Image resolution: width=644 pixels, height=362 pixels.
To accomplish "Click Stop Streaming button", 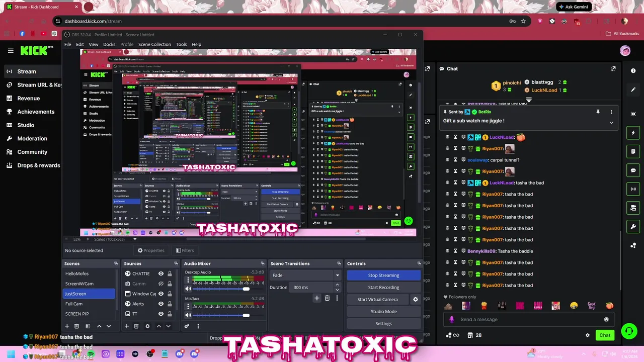I will 383,276.
